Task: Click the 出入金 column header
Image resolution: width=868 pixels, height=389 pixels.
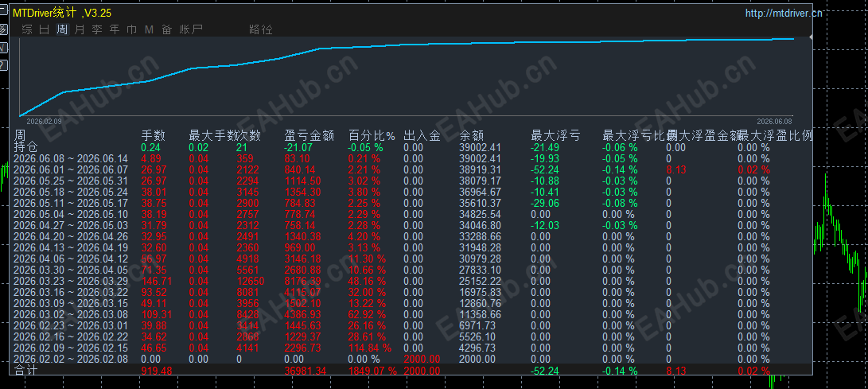Action: [x=422, y=135]
